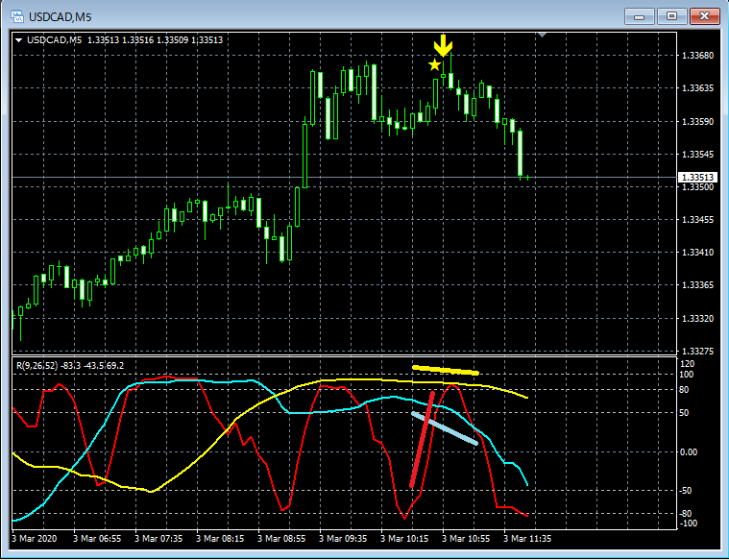Click the 120 level on indicator scale

[687, 364]
